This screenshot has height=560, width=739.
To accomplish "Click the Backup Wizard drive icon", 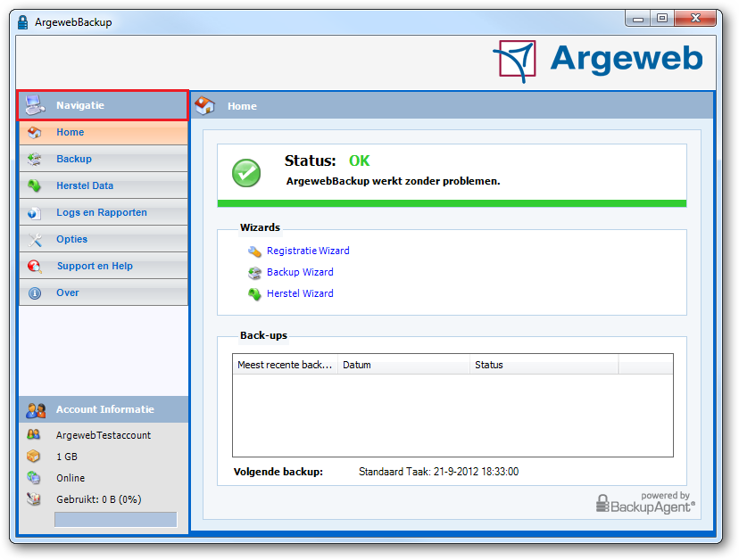I will (254, 273).
